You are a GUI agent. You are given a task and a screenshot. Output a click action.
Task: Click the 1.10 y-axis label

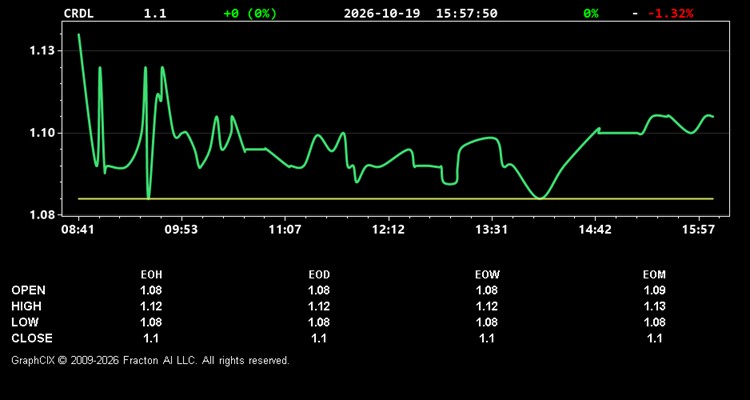43,133
